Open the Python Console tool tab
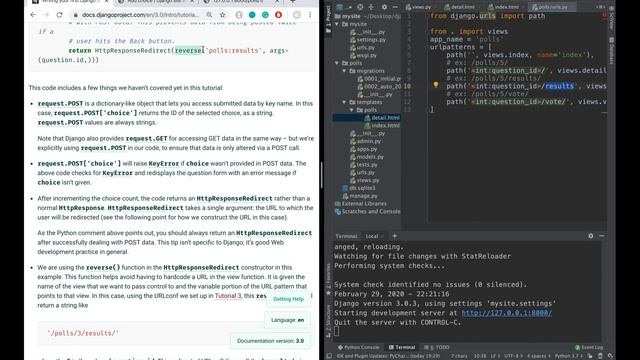Viewport: 640px width, 360px height. 358,347
